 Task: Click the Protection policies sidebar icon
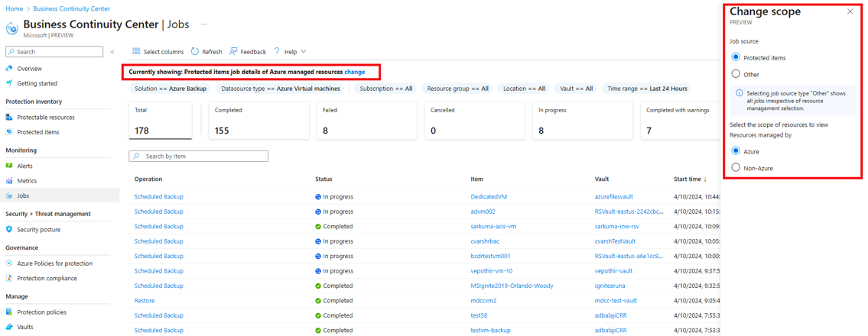pyautogui.click(x=9, y=312)
